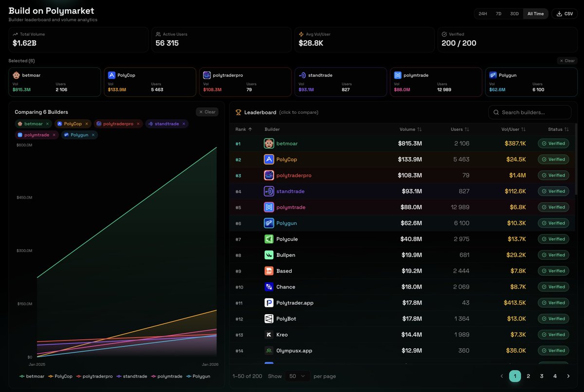Click the standtrade logo in leaderboard row #4
The image size is (584, 392).
tap(269, 191)
